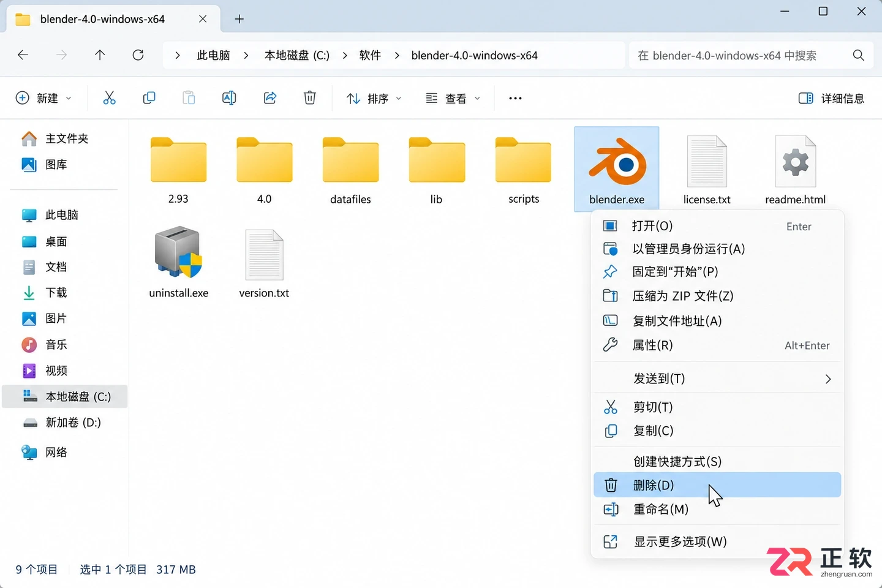Choose 剪切(T) in the context menu
882x588 pixels.
(x=717, y=407)
